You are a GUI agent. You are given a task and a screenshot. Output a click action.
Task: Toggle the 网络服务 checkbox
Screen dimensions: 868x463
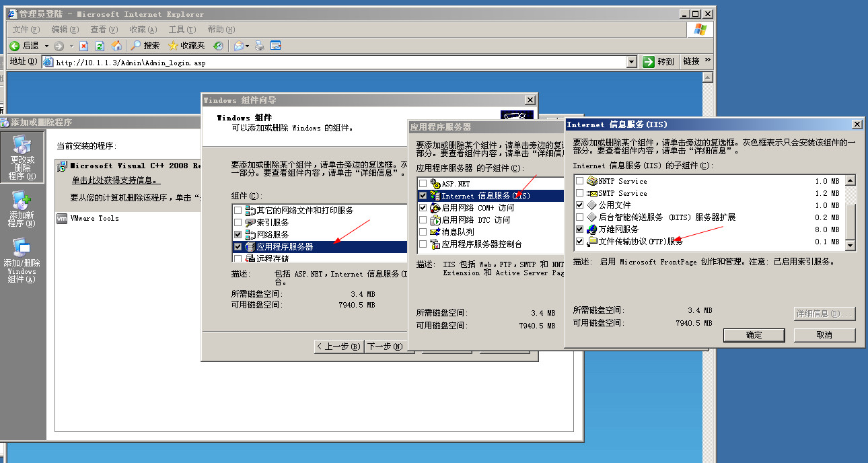click(x=238, y=234)
